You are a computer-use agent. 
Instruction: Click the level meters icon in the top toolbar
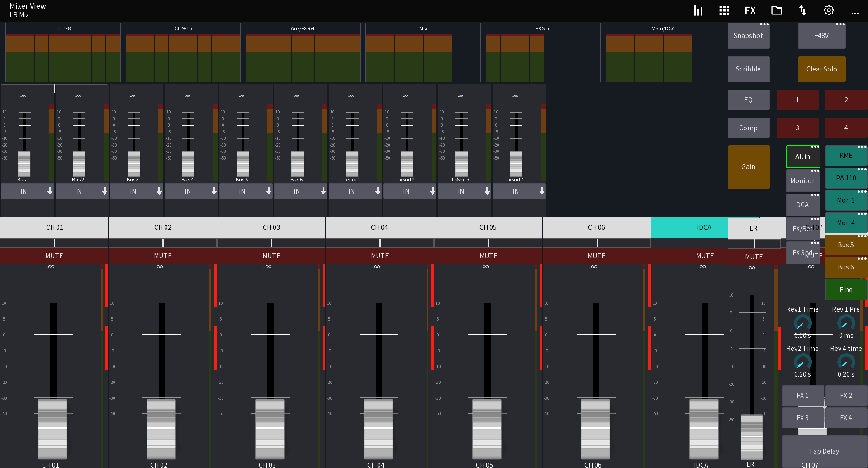point(698,10)
